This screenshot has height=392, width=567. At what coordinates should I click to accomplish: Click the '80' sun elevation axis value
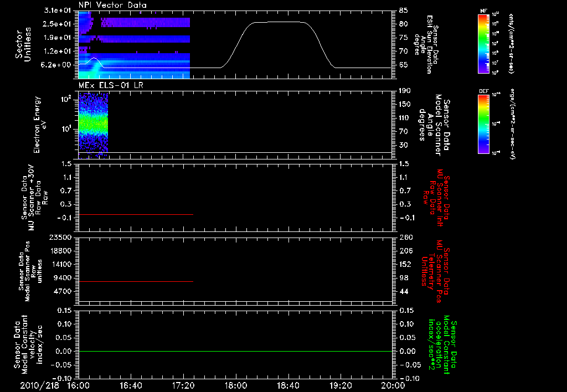[404, 24]
